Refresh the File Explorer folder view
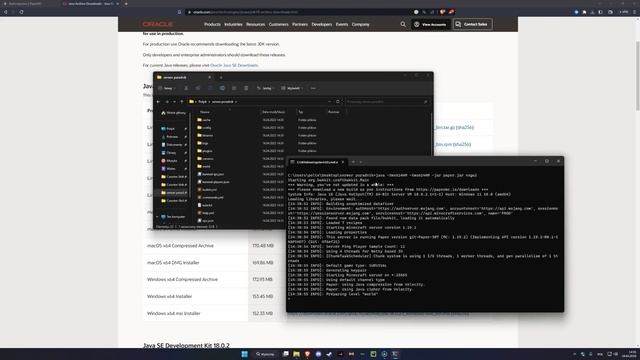This screenshot has height=360, width=640. tap(338, 102)
